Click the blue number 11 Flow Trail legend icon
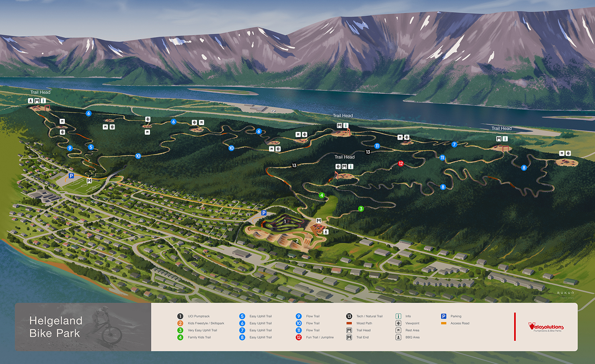Image resolution: width=595 pixels, height=364 pixels. click(299, 330)
